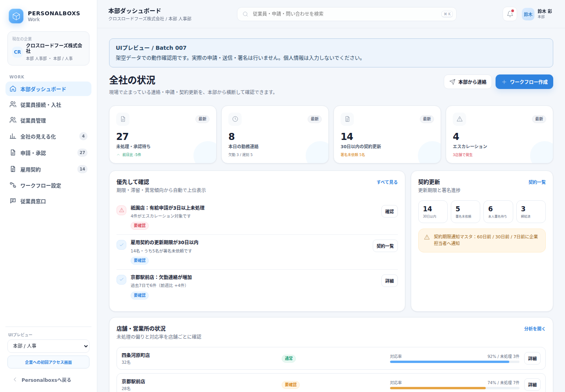Viewport: 565px width, 392px height.
Task: Click the file icon beside 雇用契約
Action: click(x=13, y=169)
